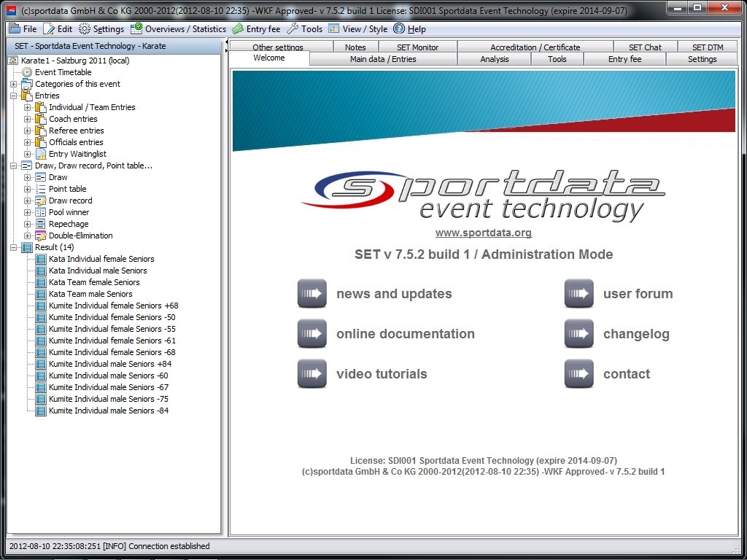Open the Help menu

[x=410, y=29]
